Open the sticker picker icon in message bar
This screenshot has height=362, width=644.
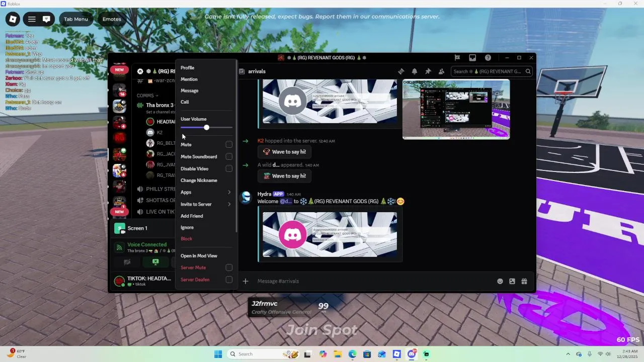coord(512,282)
